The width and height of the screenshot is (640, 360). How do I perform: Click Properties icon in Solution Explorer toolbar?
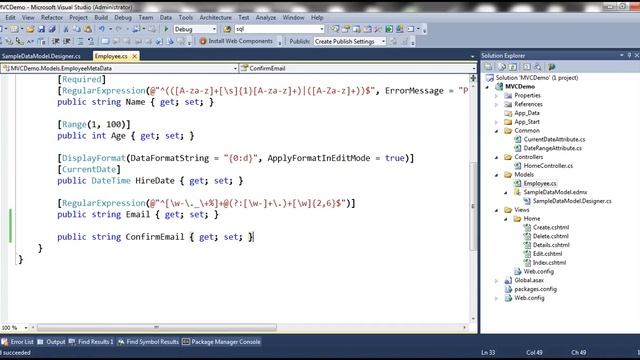[489, 67]
